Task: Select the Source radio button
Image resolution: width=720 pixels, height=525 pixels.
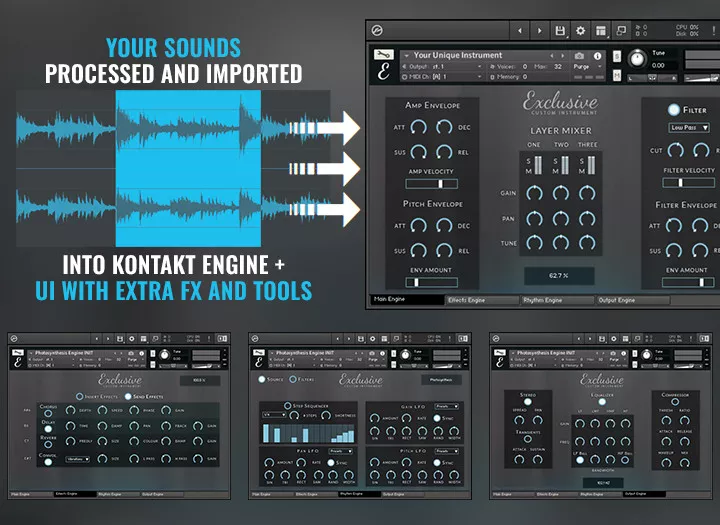Action: tap(262, 379)
